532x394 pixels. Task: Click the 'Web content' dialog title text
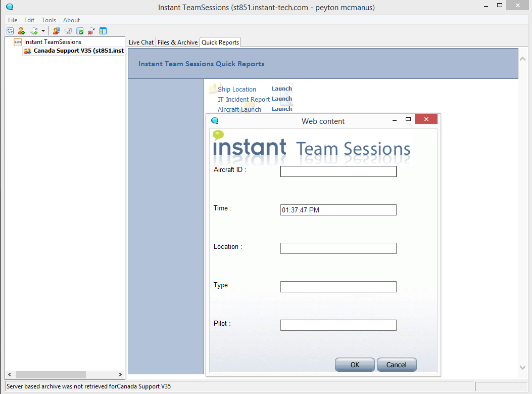coord(323,121)
